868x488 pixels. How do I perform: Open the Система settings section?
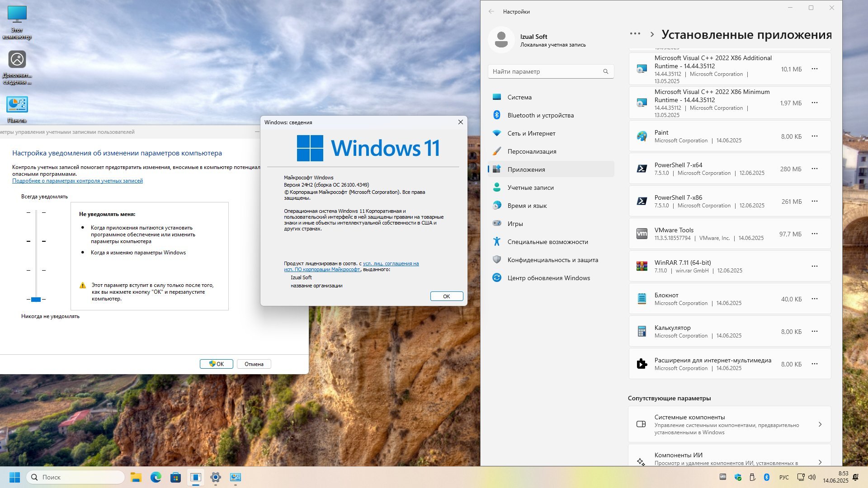pyautogui.click(x=551, y=97)
